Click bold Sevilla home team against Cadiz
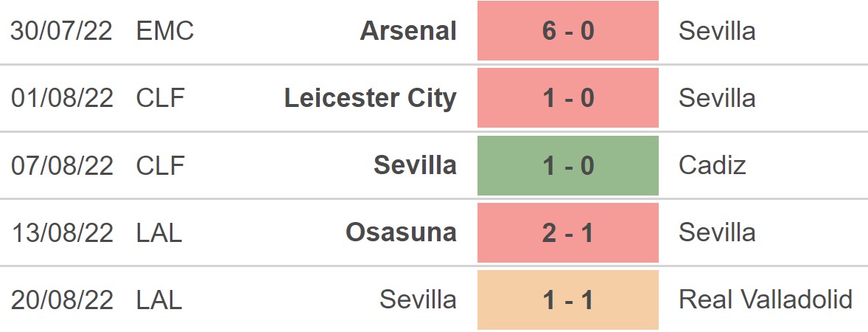868x332 pixels. (x=415, y=165)
